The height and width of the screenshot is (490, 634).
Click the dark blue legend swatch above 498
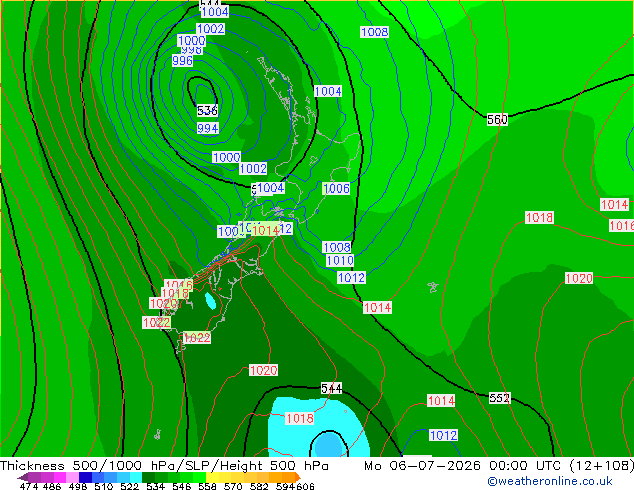pos(85,477)
